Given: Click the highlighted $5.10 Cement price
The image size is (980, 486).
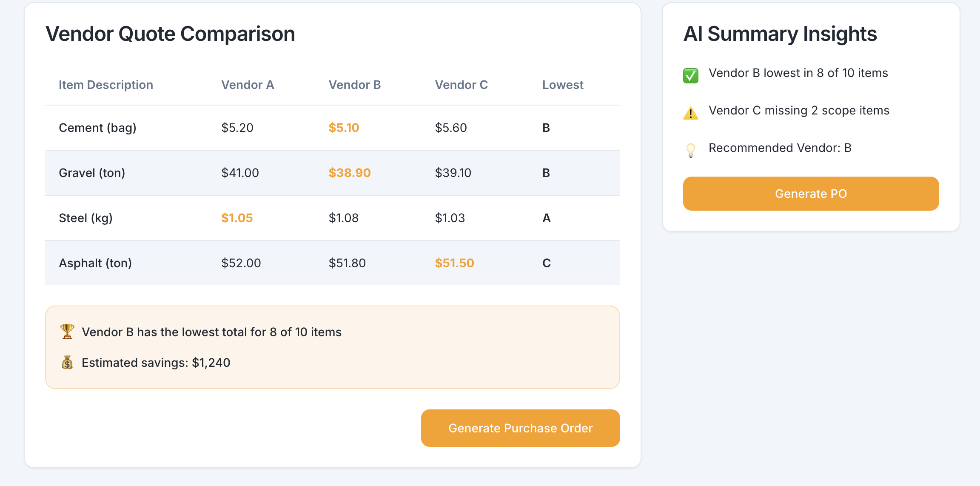Looking at the screenshot, I should click(344, 128).
